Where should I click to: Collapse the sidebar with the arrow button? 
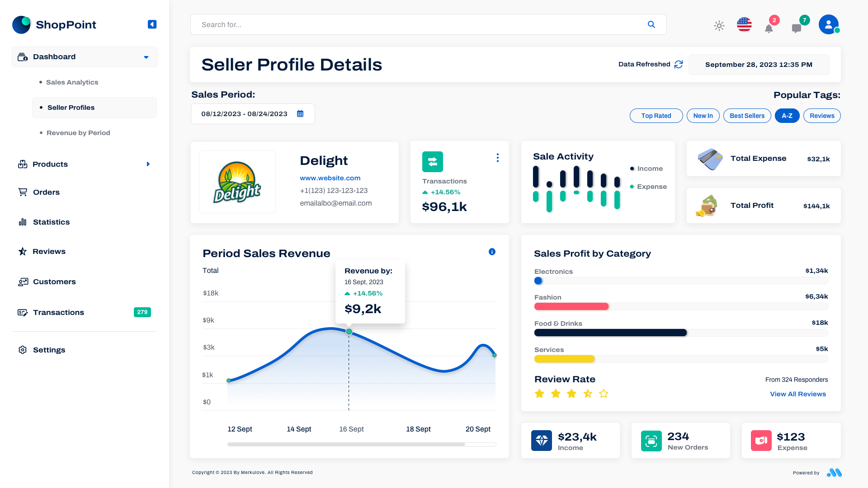coord(152,24)
